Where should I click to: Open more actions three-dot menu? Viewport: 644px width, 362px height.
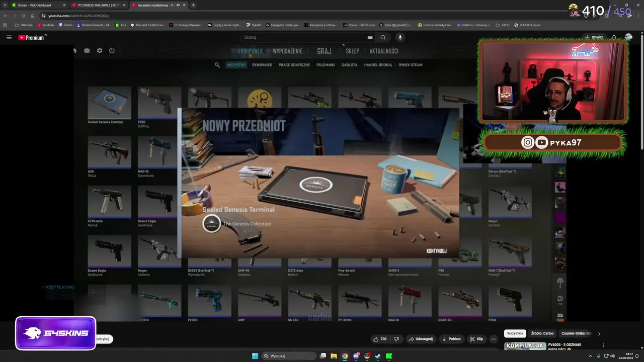pos(494,339)
